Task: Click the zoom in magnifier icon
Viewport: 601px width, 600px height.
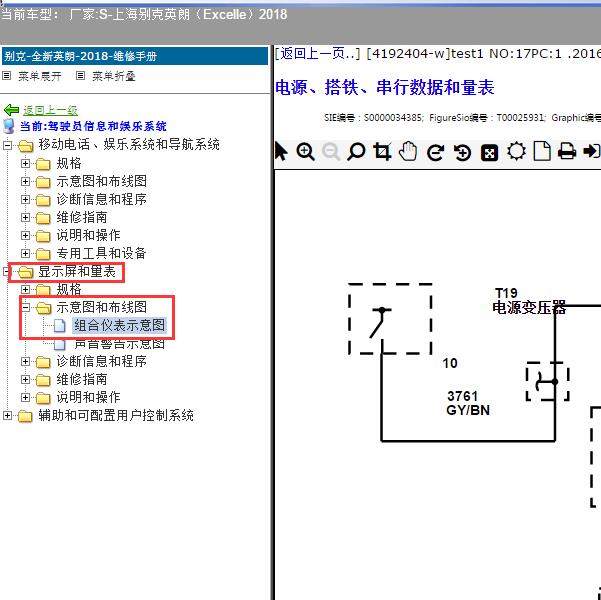Action: pos(305,152)
